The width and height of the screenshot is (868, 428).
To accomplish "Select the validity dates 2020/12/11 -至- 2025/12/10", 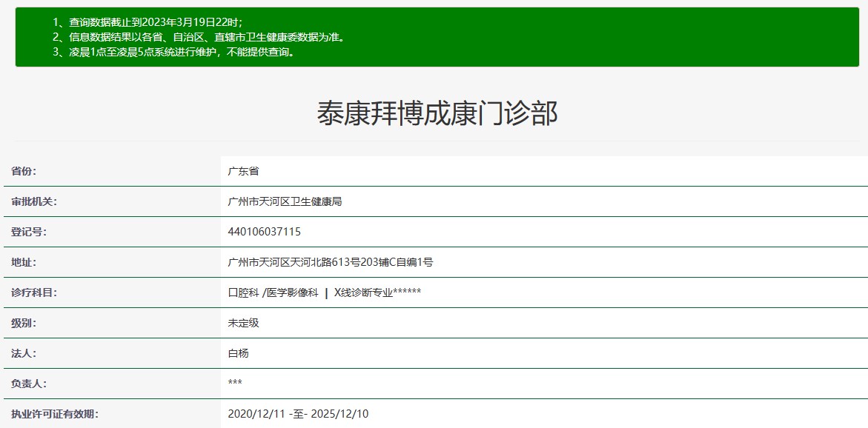I will click(298, 414).
